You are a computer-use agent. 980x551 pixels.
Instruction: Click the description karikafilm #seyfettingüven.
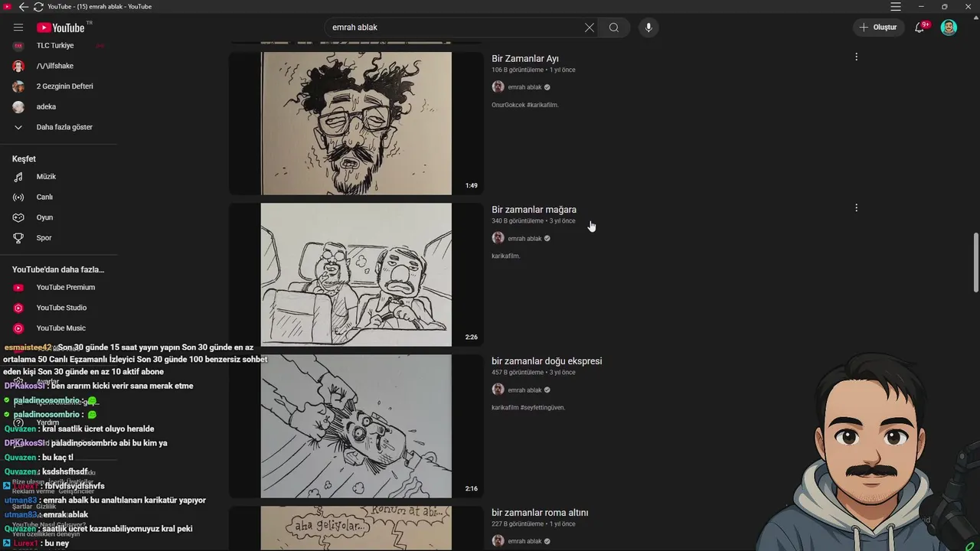(x=528, y=408)
